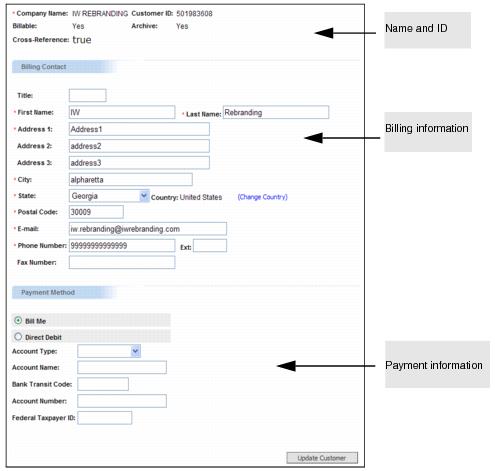495x471 pixels.
Task: Click the First Name field
Action: coord(122,112)
